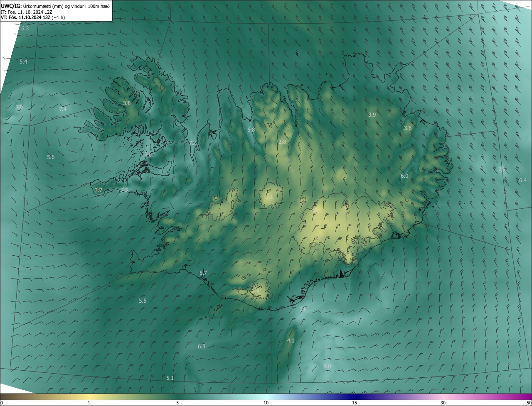Click the map value 6.0

tap(404, 176)
